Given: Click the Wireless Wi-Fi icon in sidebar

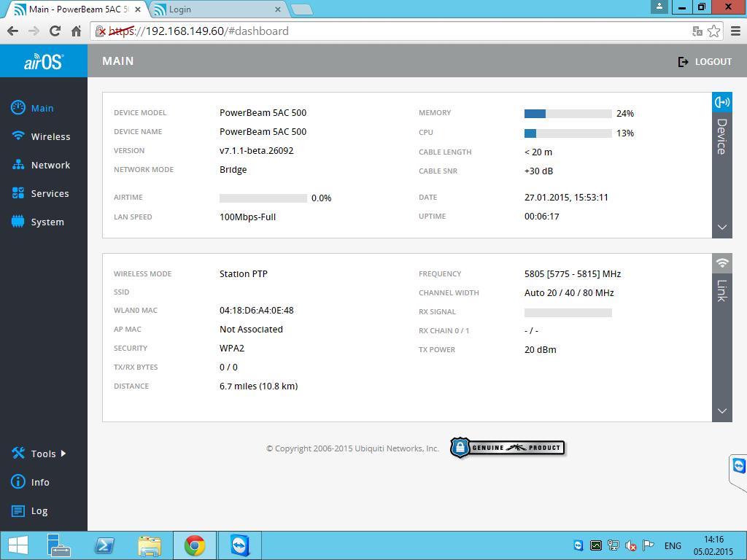Looking at the screenshot, I should pyautogui.click(x=18, y=136).
